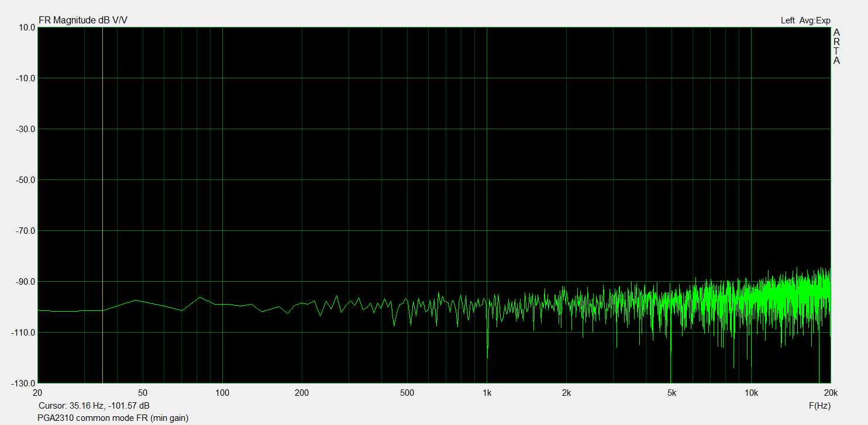The image size is (868, 425).
Task: Click the '100' frequency axis label
Action: click(222, 392)
